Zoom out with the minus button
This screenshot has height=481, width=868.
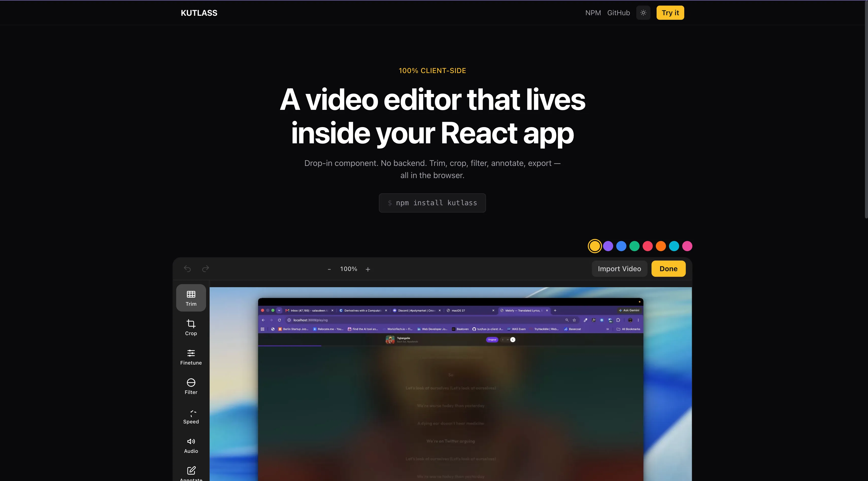coord(329,269)
